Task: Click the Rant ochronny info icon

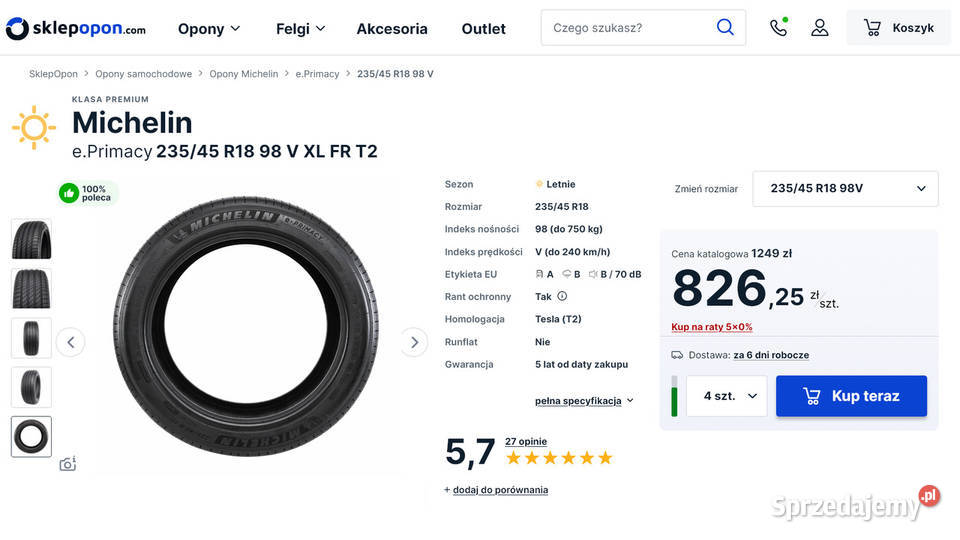Action: tap(562, 296)
